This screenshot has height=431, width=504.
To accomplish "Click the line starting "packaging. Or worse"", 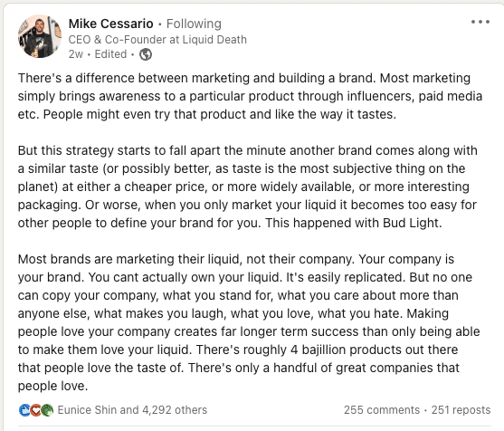I will pos(247,205).
